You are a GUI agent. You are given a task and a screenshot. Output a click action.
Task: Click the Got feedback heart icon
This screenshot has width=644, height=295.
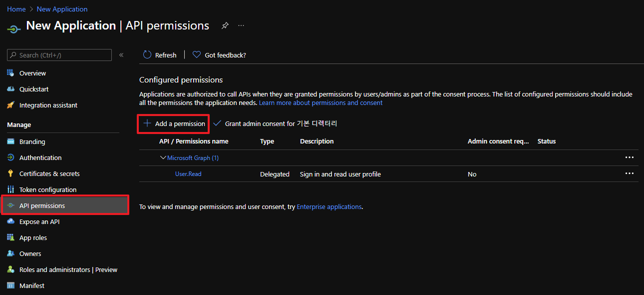point(197,55)
